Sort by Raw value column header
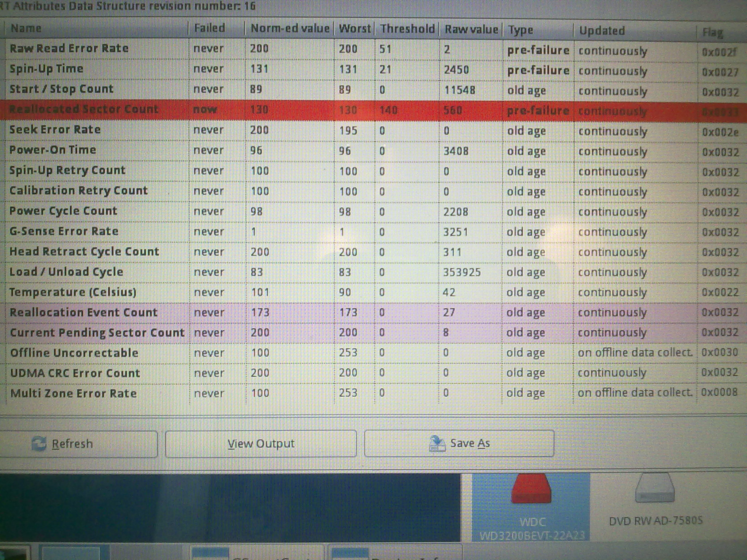This screenshot has height=560, width=747. click(471, 29)
